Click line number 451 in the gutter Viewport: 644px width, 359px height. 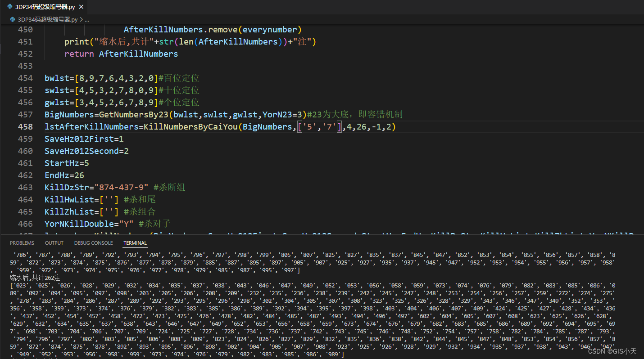(25, 42)
